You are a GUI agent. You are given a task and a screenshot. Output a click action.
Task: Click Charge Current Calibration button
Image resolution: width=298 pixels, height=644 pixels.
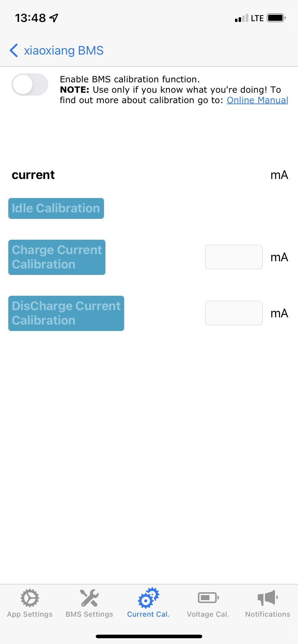coord(57,257)
